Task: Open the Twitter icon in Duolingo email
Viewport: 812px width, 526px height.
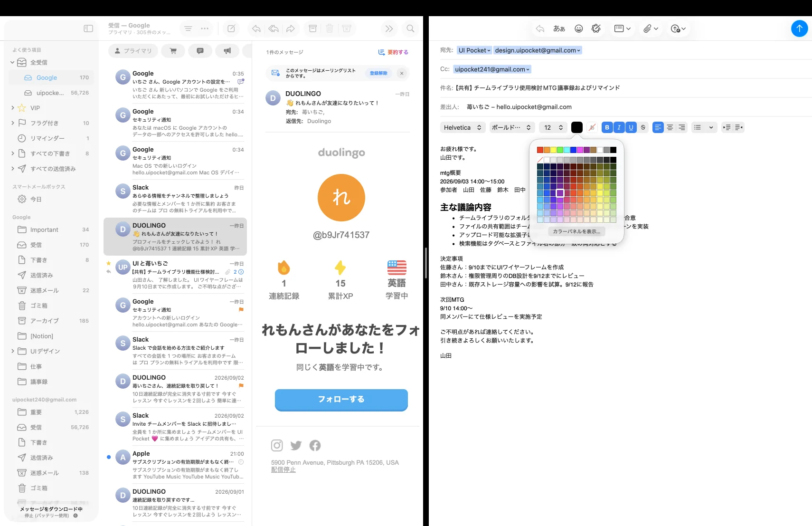Action: 296,445
